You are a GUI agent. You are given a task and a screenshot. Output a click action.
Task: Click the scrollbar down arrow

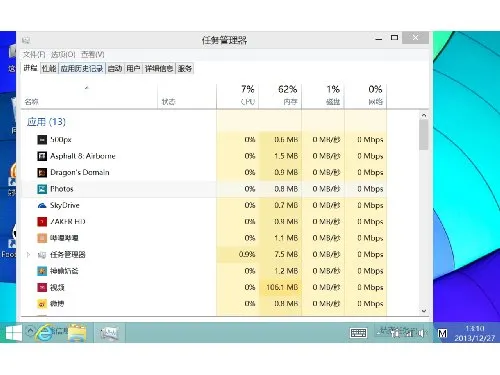click(424, 311)
